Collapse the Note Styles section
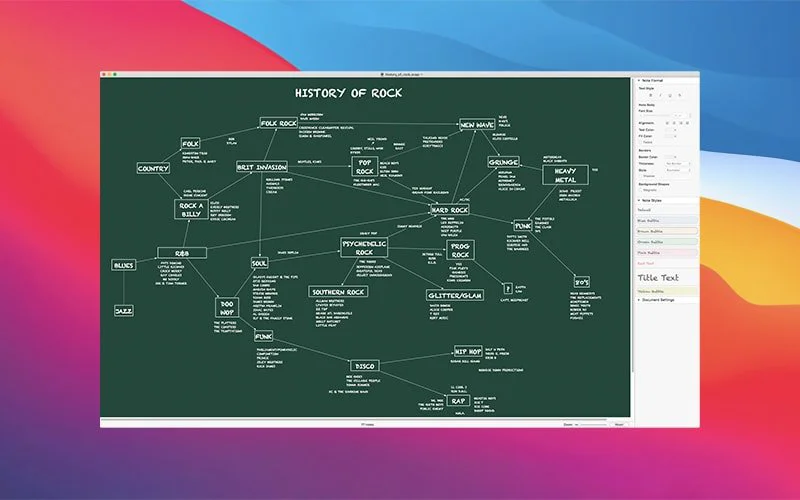Image resolution: width=800 pixels, height=500 pixels. (639, 200)
